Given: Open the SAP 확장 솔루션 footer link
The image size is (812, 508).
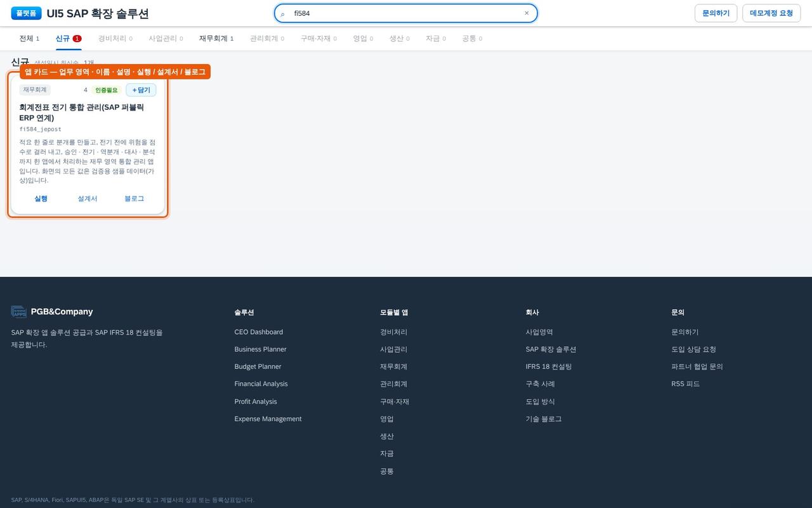Looking at the screenshot, I should tap(551, 349).
